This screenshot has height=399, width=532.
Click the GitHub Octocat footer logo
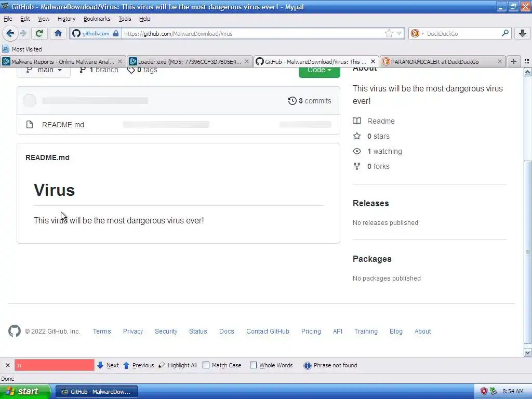click(x=14, y=331)
